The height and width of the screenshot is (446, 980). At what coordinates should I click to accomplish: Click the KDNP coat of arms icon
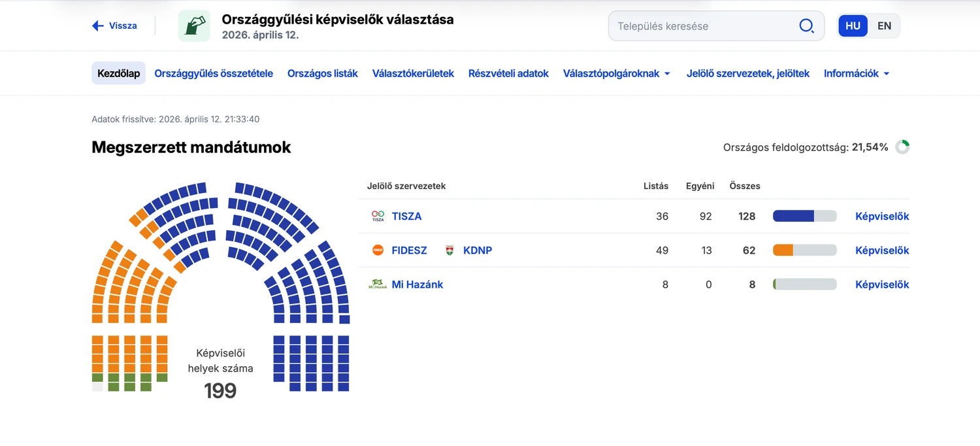(x=449, y=250)
